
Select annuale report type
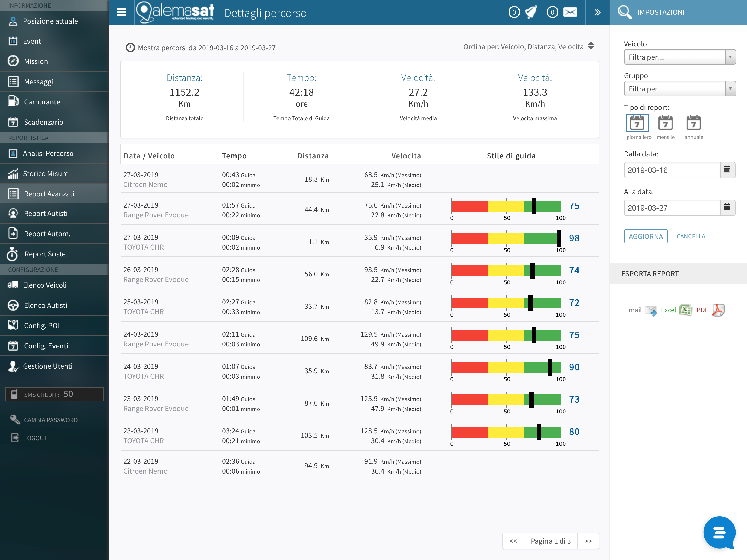693,123
